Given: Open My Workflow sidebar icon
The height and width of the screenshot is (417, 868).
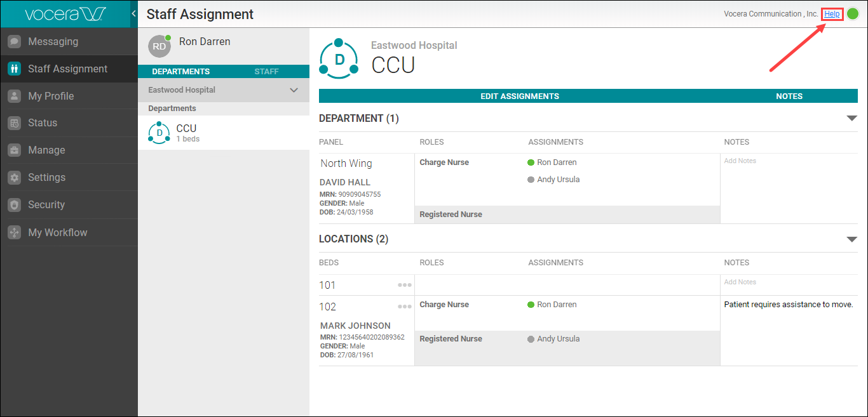Looking at the screenshot, I should tap(14, 233).
